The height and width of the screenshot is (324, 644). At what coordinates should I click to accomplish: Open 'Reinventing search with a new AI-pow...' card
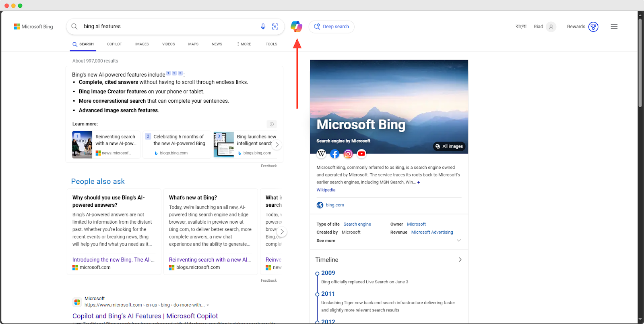pos(106,145)
